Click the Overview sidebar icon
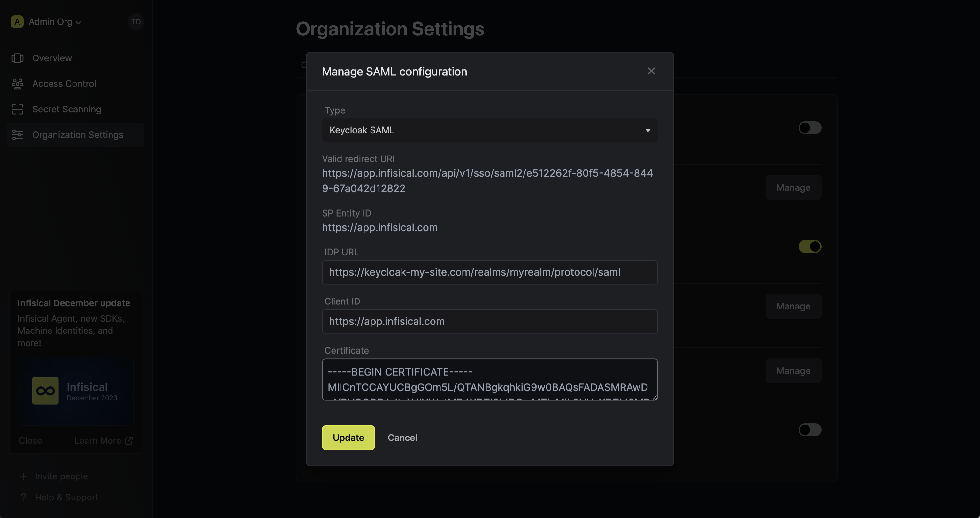980x518 pixels. click(18, 58)
